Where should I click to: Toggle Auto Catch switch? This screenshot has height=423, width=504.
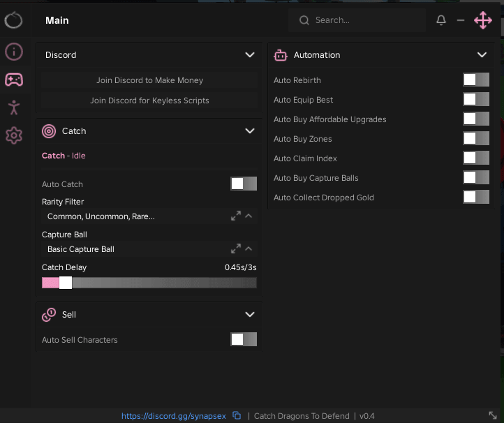coord(244,184)
